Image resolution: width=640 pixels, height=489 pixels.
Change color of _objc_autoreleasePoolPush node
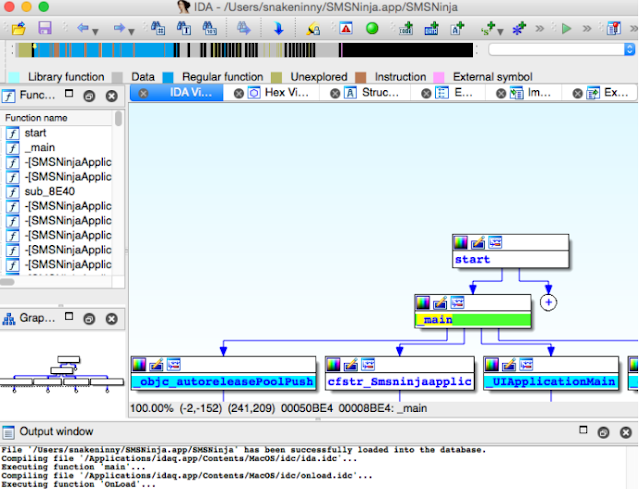click(x=139, y=365)
